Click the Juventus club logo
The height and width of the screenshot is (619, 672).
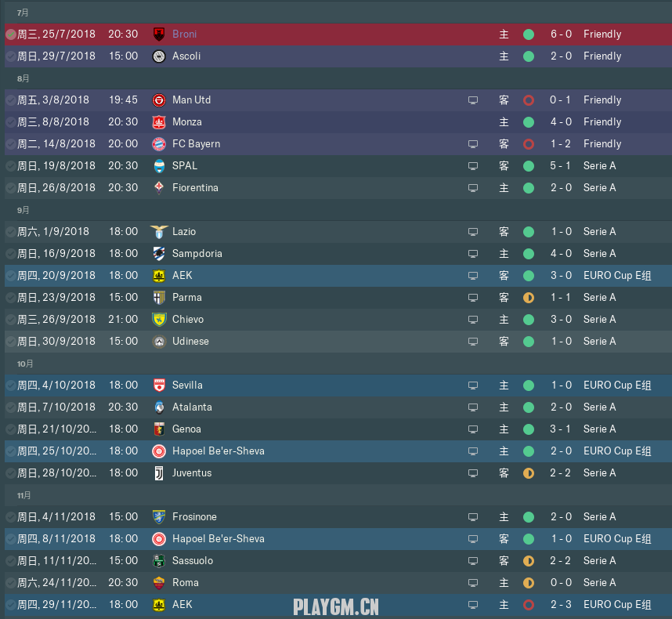[159, 473]
